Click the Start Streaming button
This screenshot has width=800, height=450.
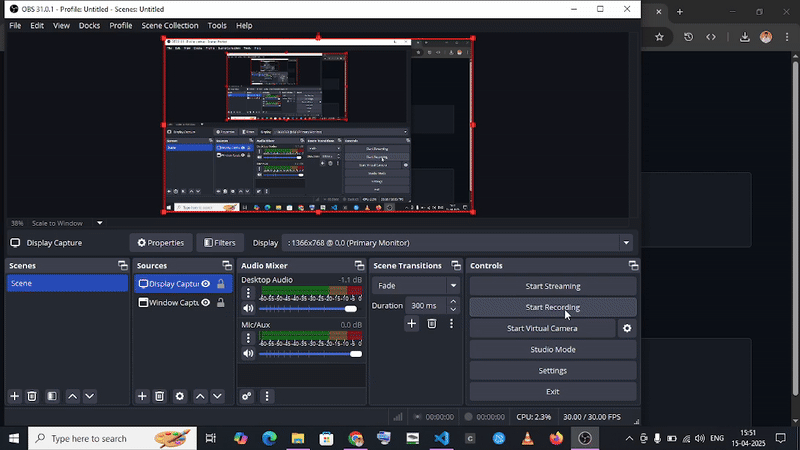click(552, 286)
